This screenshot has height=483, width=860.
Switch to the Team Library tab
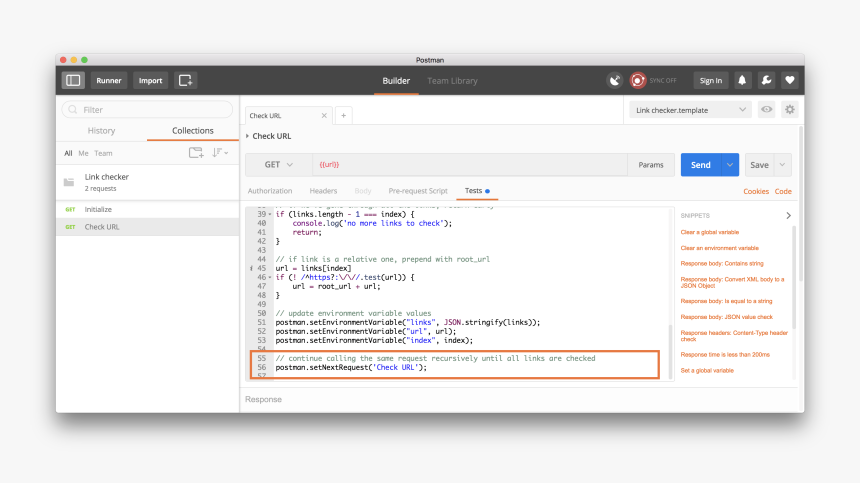tap(452, 81)
